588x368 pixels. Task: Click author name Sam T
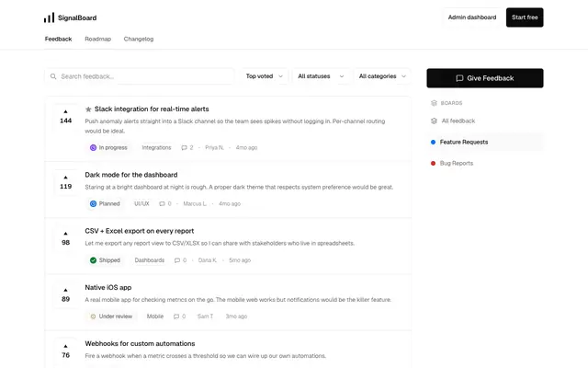[x=205, y=316]
